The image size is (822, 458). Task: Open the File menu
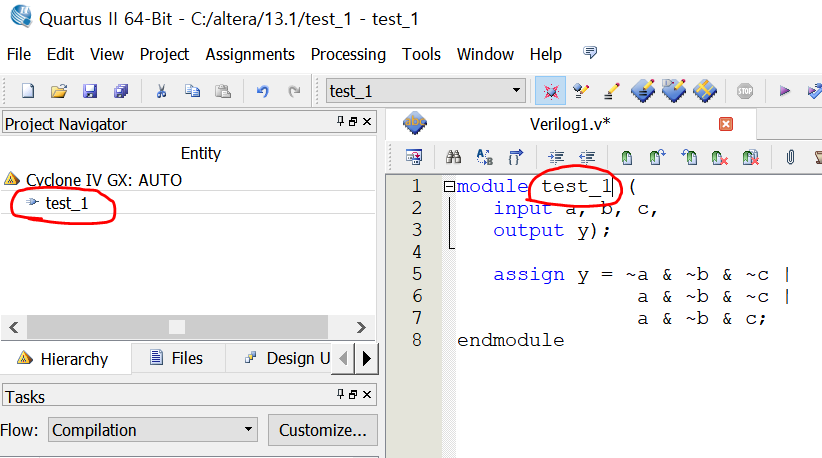click(x=19, y=54)
